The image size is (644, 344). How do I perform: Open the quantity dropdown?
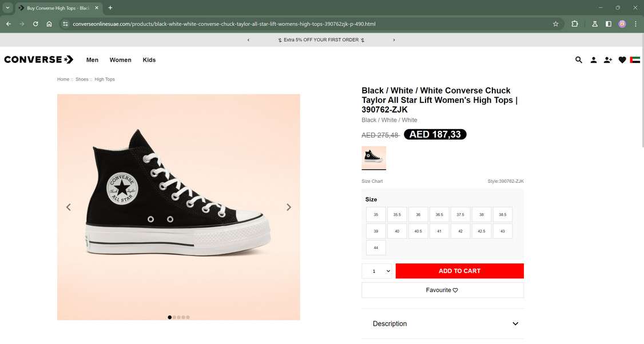[x=377, y=271]
